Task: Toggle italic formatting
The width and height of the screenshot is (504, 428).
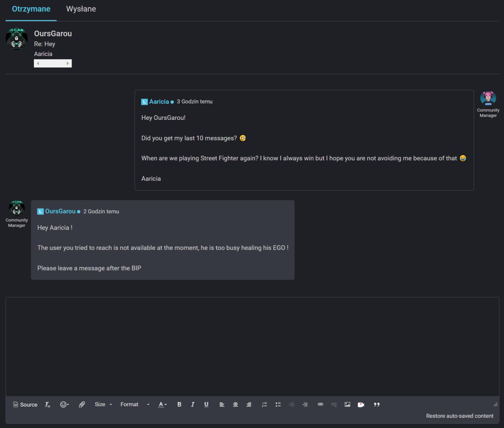Action: [193, 404]
